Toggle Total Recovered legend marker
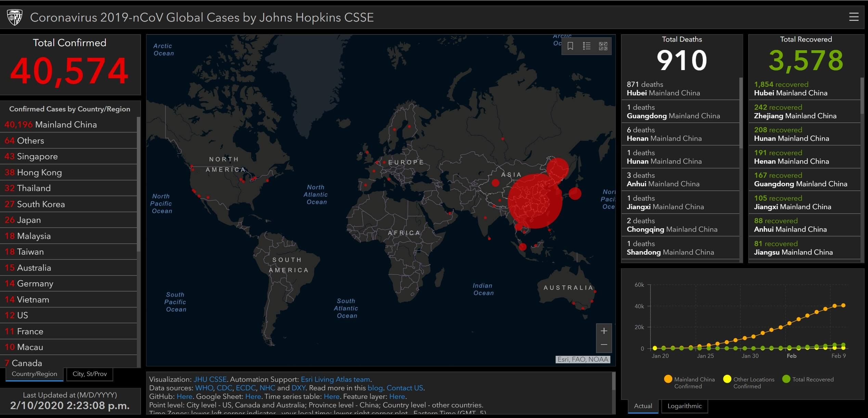 pyautogui.click(x=786, y=379)
